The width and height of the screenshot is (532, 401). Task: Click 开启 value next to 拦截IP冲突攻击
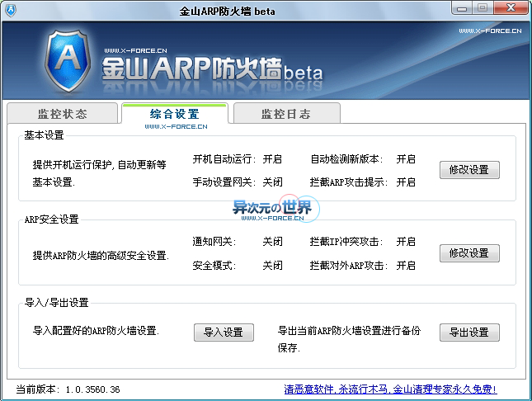pyautogui.click(x=406, y=242)
